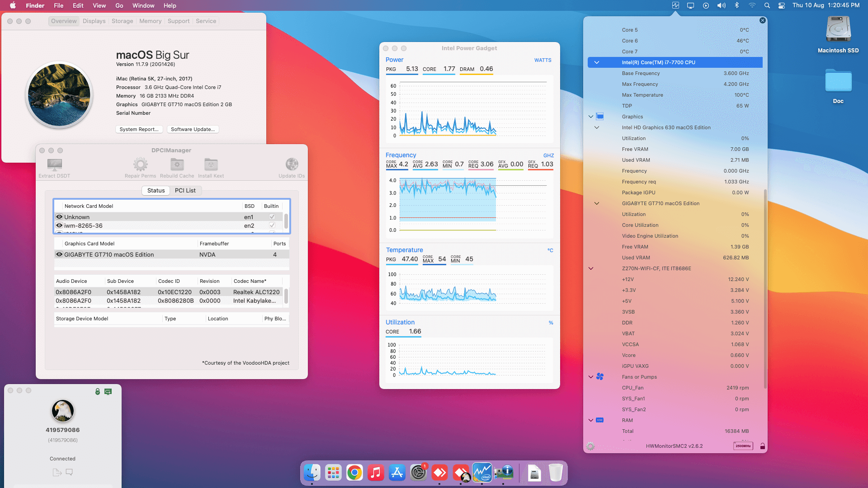Click Extract DSDT icon in DPCIManager toolbar
Viewport: 868px width, 488px height.
click(54, 164)
